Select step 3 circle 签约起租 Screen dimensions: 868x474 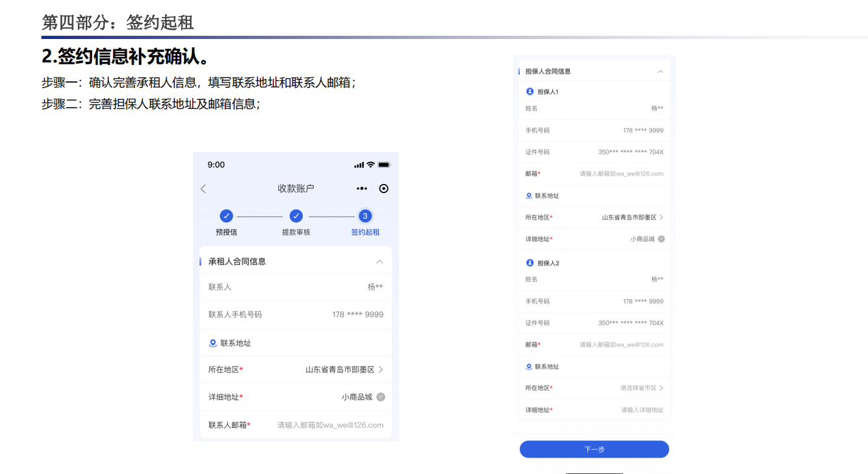coord(365,216)
